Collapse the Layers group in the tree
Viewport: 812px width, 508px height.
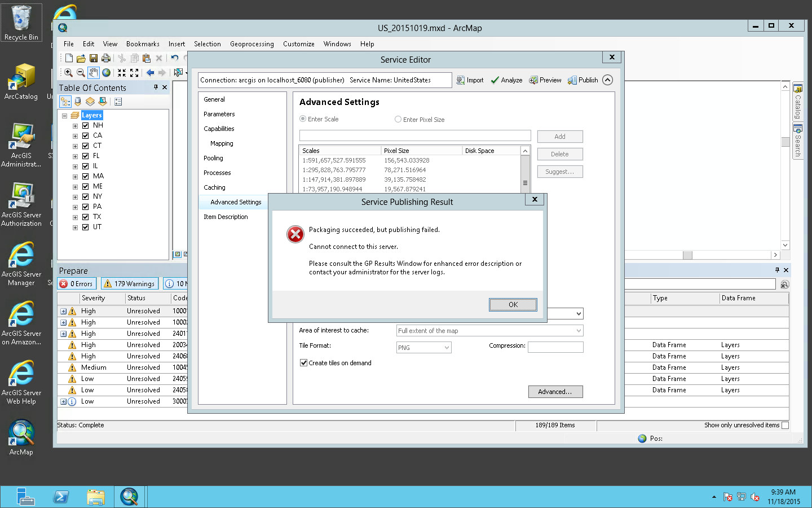tap(64, 115)
